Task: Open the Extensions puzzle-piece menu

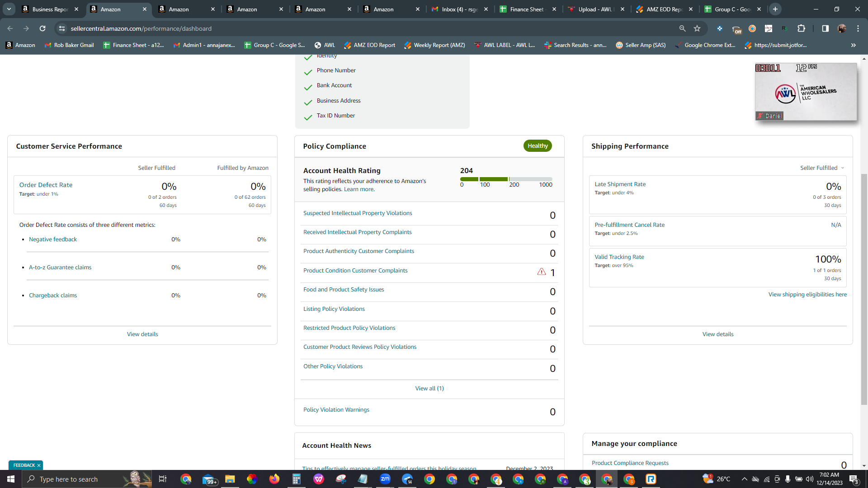Action: coord(801,28)
